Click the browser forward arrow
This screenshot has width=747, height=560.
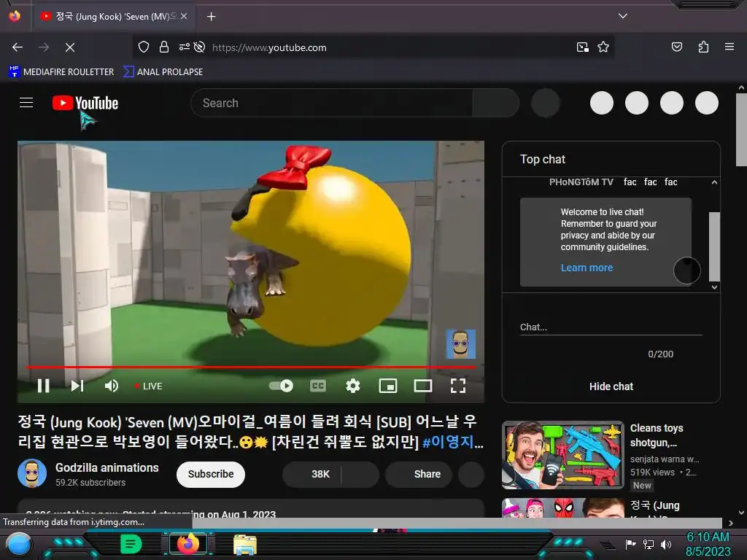[x=44, y=47]
